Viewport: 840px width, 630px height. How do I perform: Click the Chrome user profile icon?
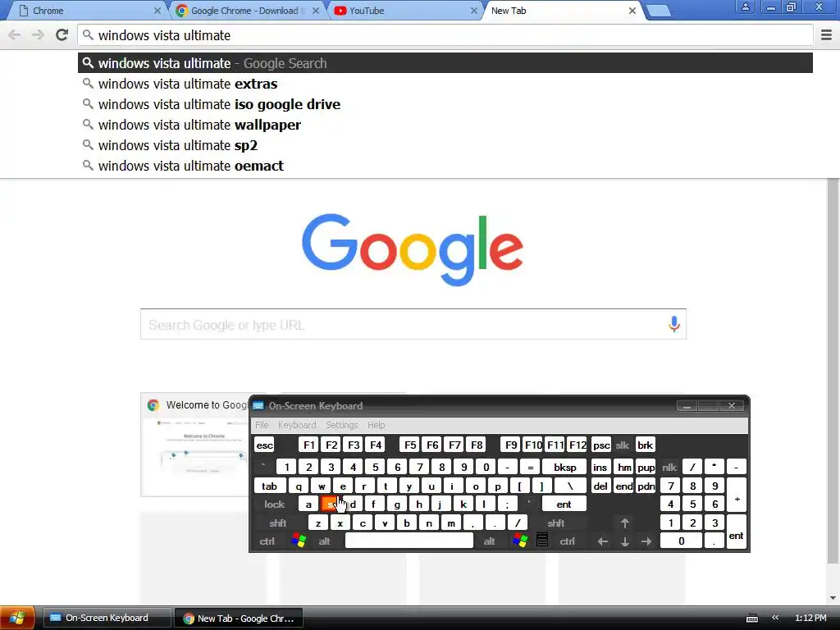coord(745,7)
